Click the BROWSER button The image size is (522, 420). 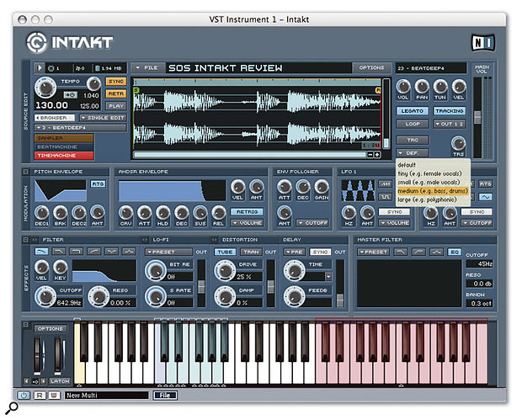[55, 118]
